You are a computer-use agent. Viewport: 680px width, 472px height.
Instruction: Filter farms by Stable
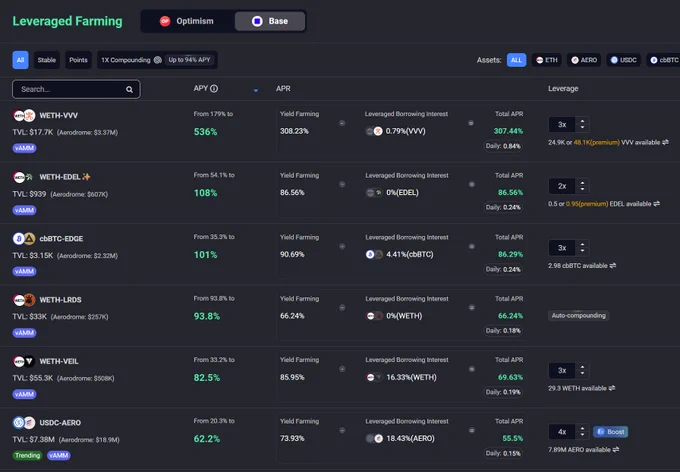[46, 60]
